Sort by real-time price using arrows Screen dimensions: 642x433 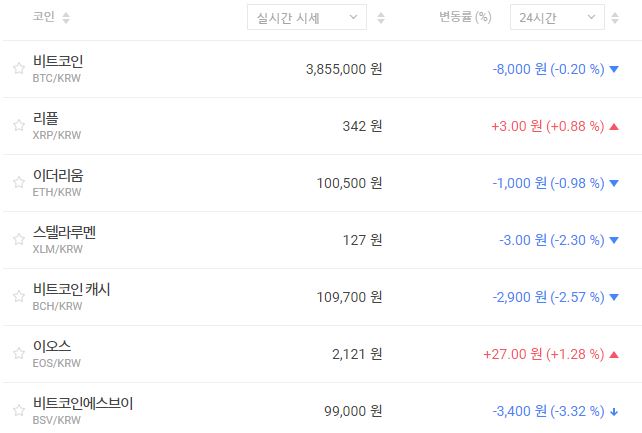(381, 18)
